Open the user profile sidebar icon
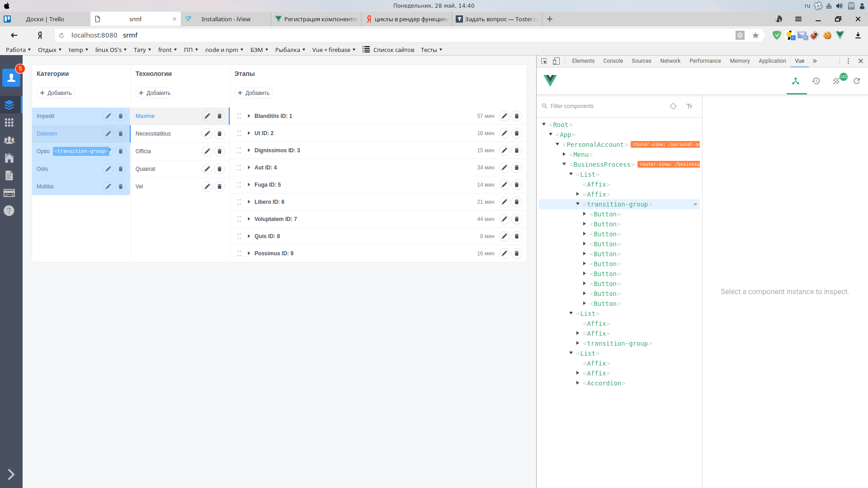 tap(11, 78)
